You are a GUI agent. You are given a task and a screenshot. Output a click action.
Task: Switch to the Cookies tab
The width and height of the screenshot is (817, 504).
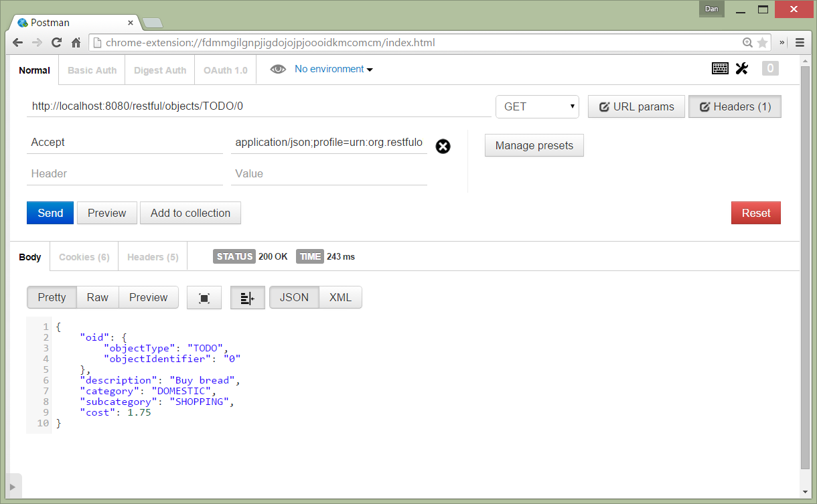point(83,256)
